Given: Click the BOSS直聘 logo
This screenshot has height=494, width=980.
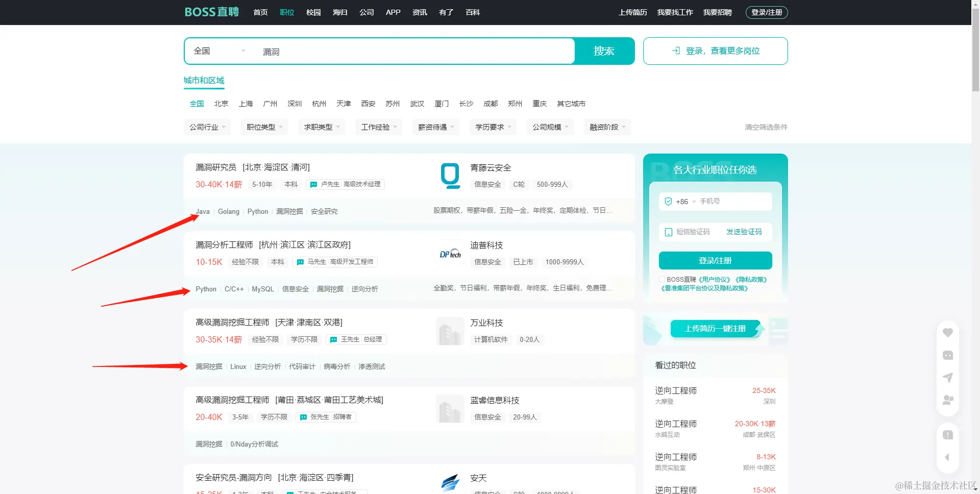Looking at the screenshot, I should [211, 12].
